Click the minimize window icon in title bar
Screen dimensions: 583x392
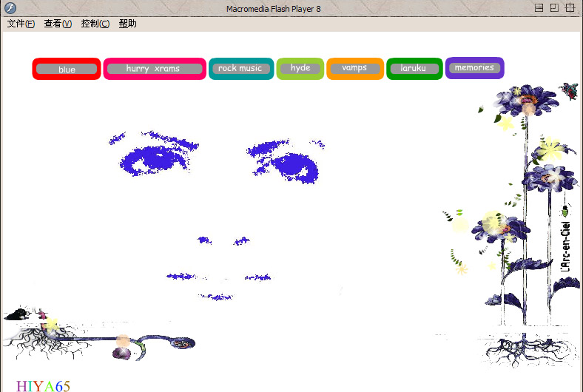click(539, 8)
